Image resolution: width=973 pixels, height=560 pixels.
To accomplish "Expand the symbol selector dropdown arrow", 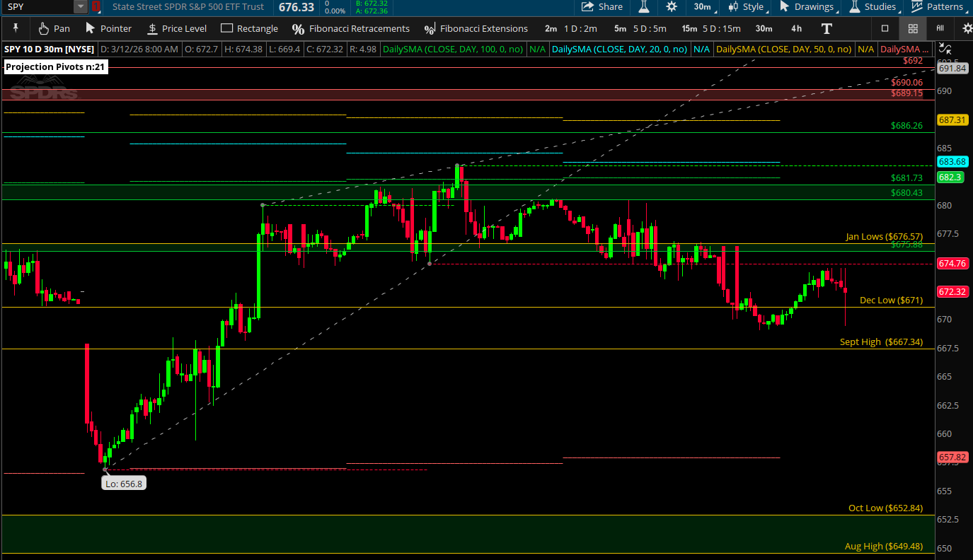I will 81,7.
